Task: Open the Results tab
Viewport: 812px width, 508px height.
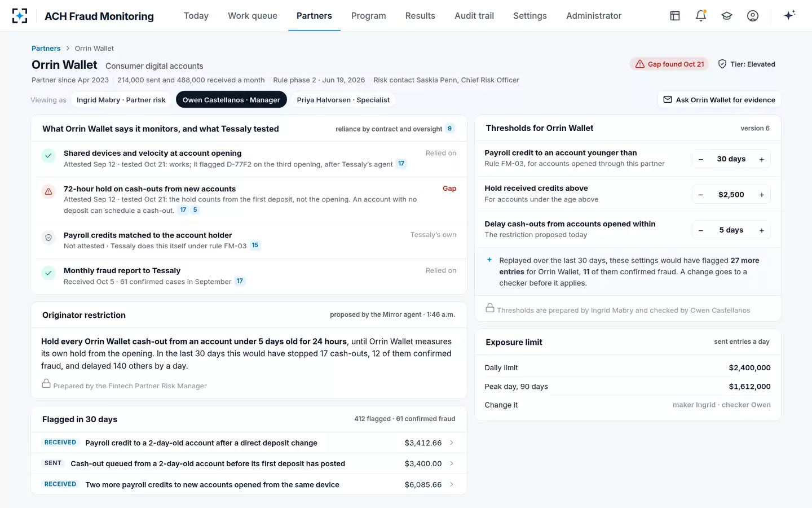Action: (420, 16)
